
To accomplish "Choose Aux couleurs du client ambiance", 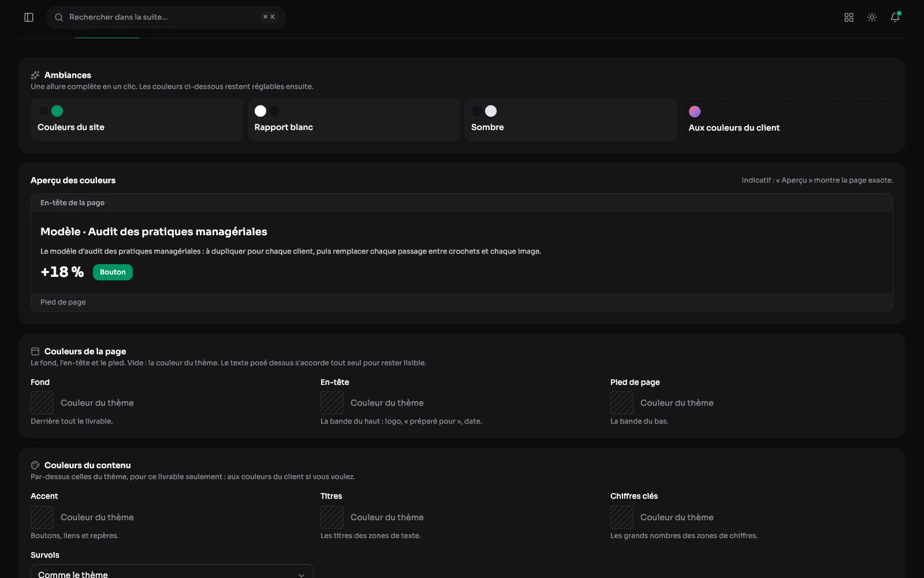I will [x=787, y=120].
